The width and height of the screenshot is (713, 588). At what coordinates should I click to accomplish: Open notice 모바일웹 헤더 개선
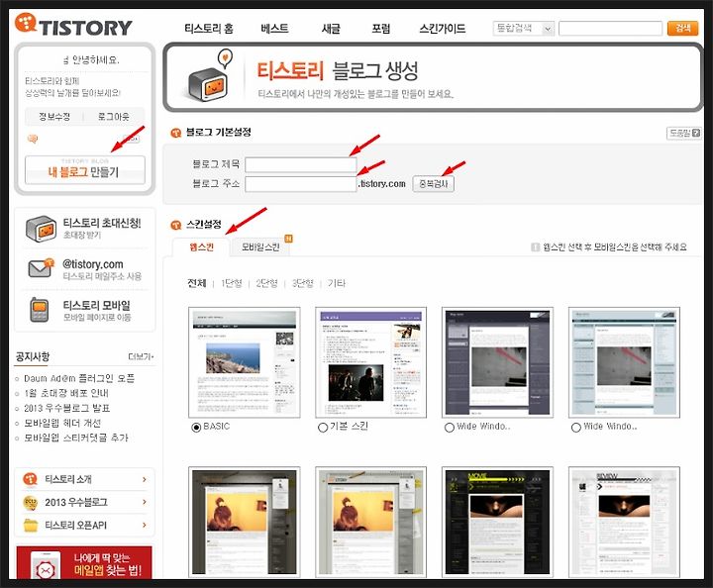tap(62, 423)
